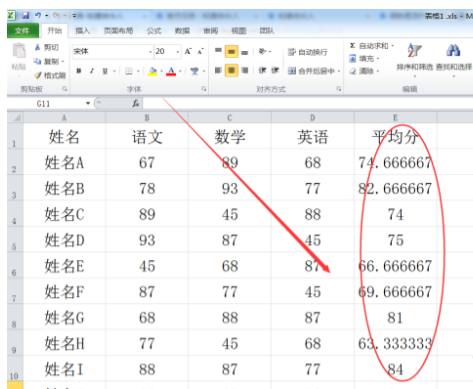Toggle italic formatting
Screen dimensions: 473x389
click(92, 71)
